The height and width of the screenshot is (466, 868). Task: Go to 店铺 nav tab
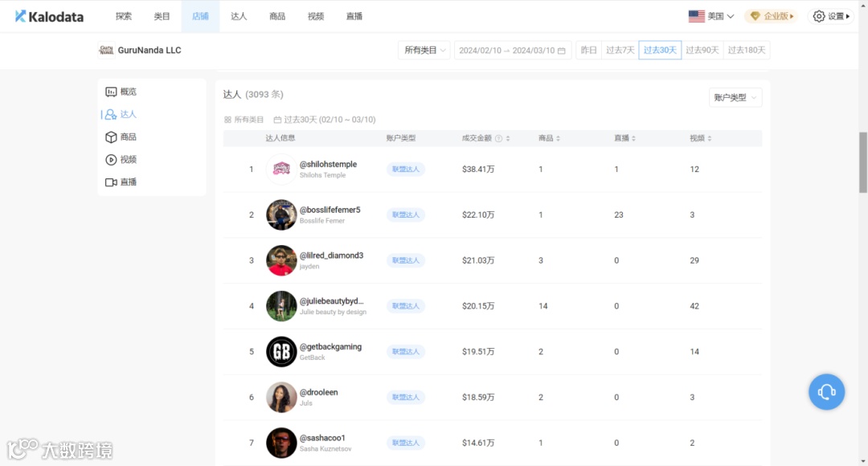[200, 17]
